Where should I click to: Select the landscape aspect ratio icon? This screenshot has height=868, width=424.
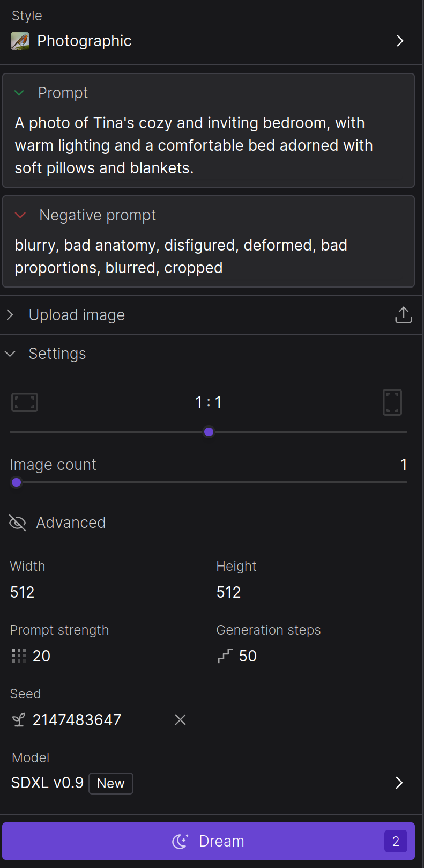tap(25, 402)
